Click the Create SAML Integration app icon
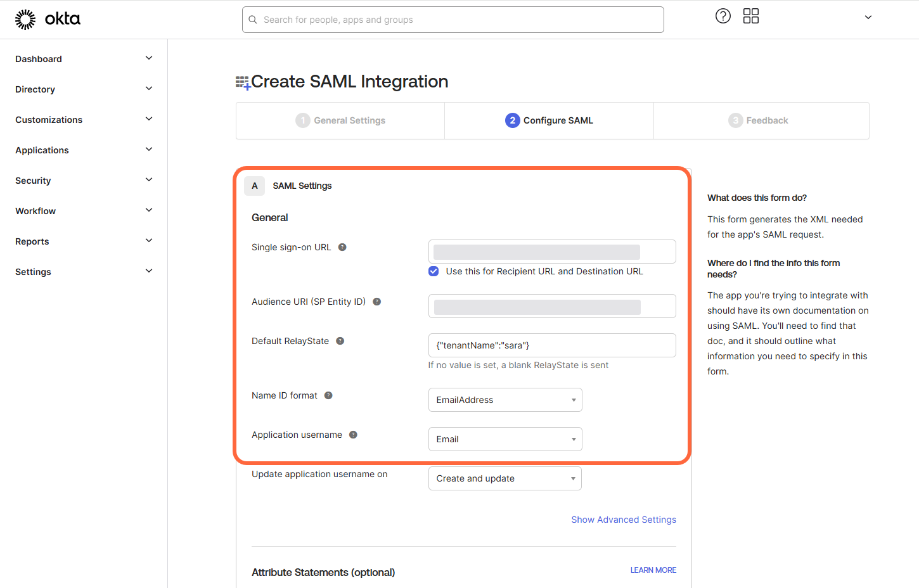This screenshot has height=588, width=919. point(241,81)
